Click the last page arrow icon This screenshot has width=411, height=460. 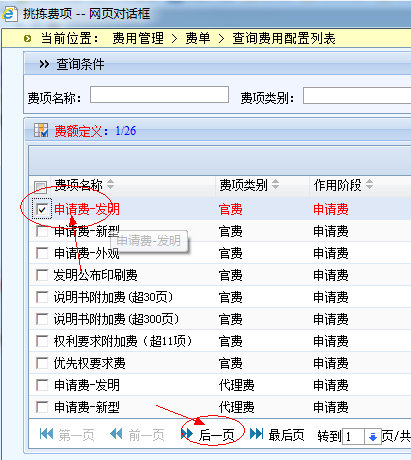[x=257, y=434]
